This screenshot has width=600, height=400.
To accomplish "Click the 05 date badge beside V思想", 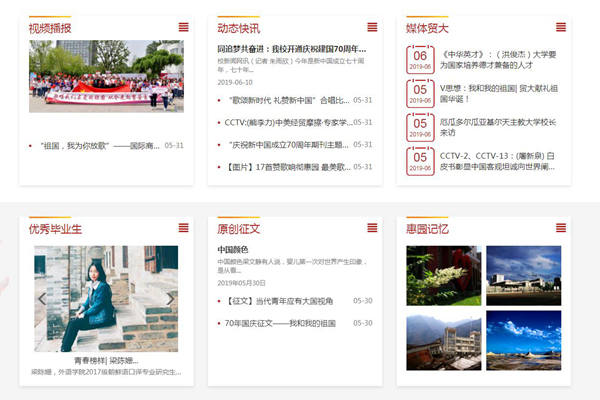I will (x=420, y=93).
